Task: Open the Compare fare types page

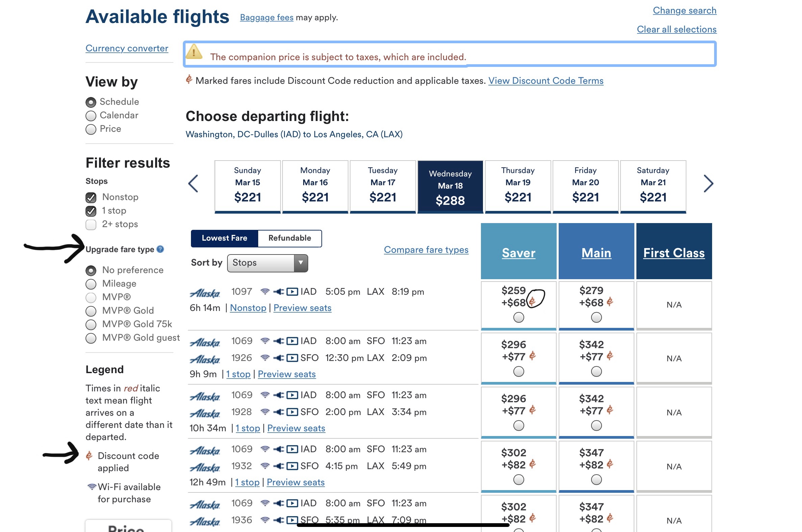Action: 426,250
